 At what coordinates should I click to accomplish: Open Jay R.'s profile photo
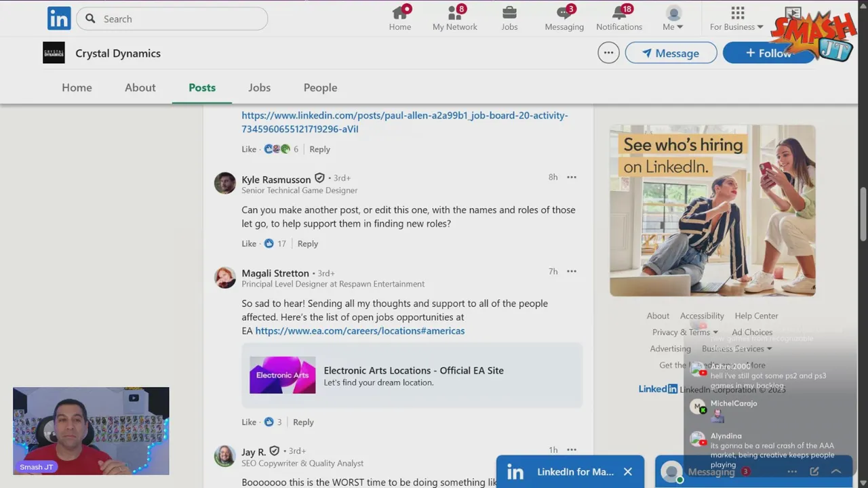225,455
